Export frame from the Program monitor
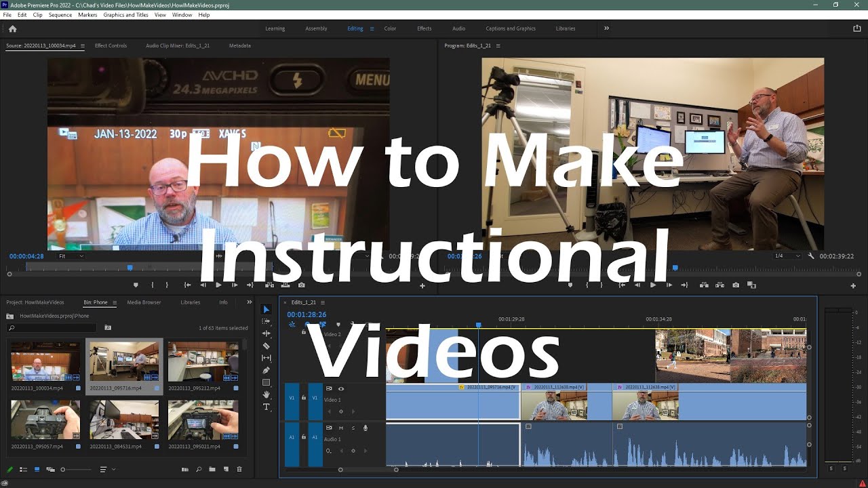The image size is (868, 488). pos(736,285)
